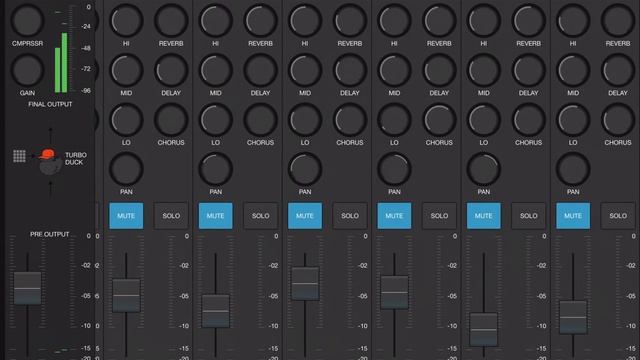
Task: Click the LO knob on the third channel
Action: tap(305, 120)
